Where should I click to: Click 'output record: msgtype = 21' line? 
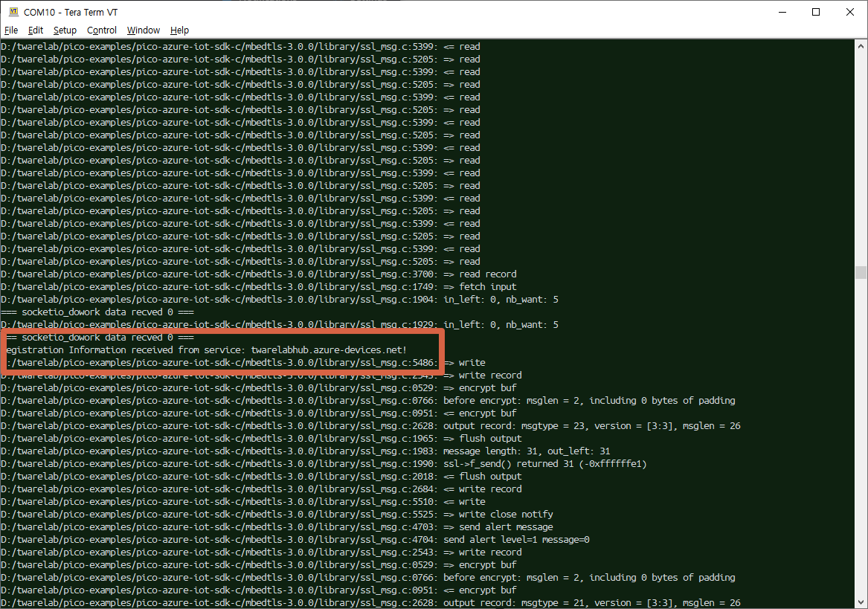pos(370,603)
